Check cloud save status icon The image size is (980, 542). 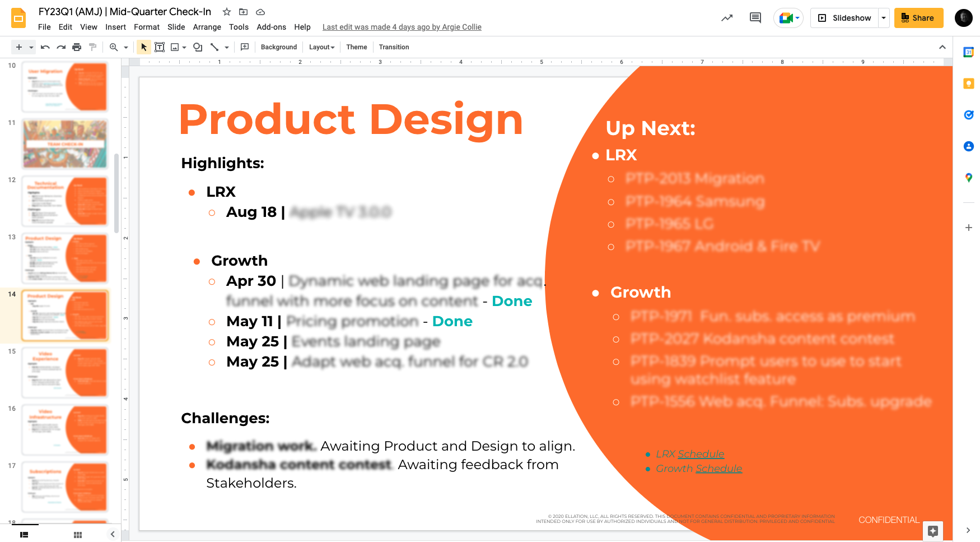pos(260,12)
